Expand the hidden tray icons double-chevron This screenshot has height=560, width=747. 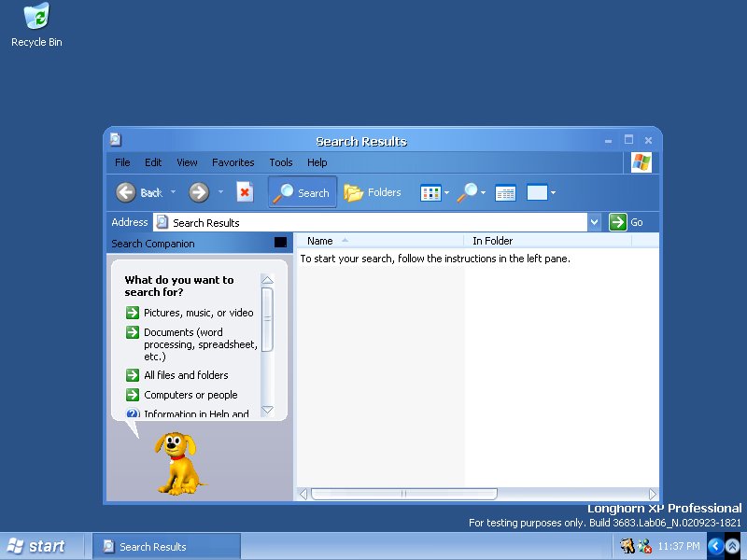[733, 546]
